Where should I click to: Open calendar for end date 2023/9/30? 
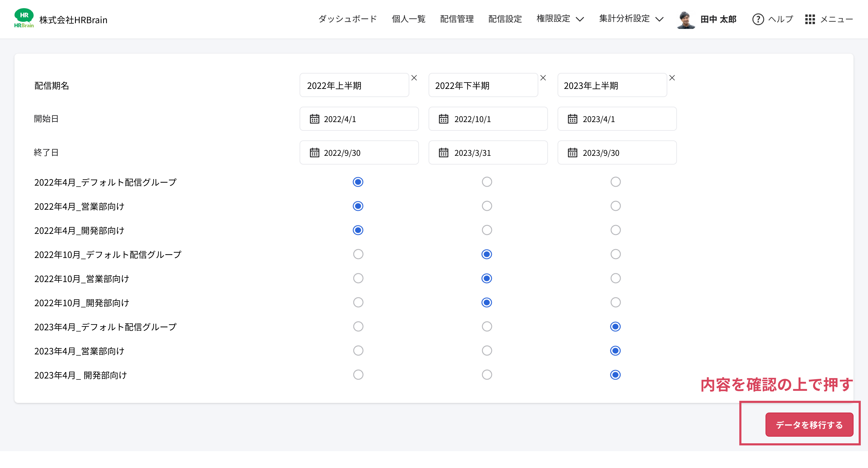[572, 153]
